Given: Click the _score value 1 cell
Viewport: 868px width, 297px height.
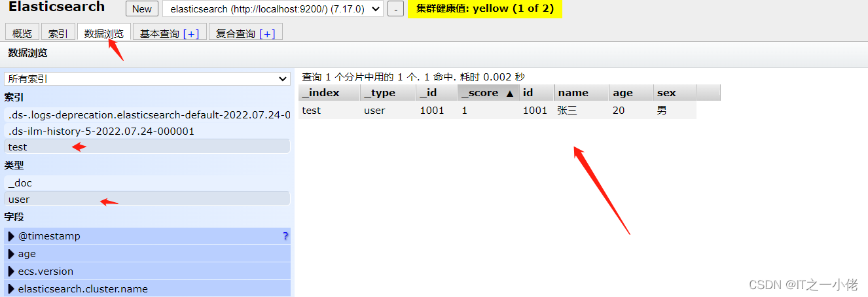Looking at the screenshot, I should coord(488,111).
